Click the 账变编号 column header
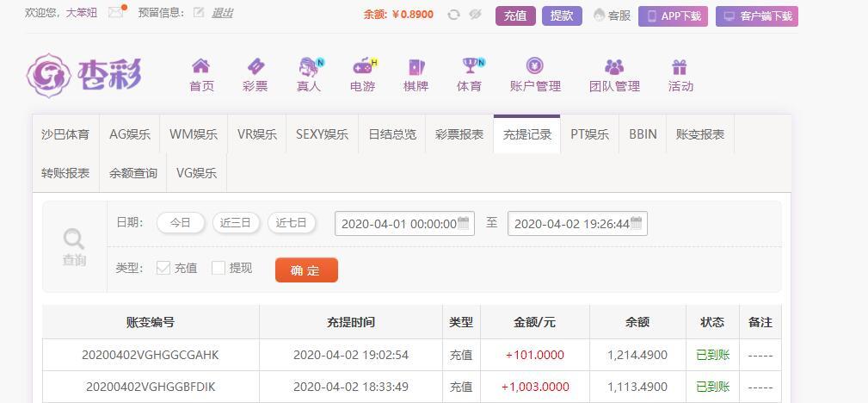Screen dimensions: 868x403 click(151, 322)
